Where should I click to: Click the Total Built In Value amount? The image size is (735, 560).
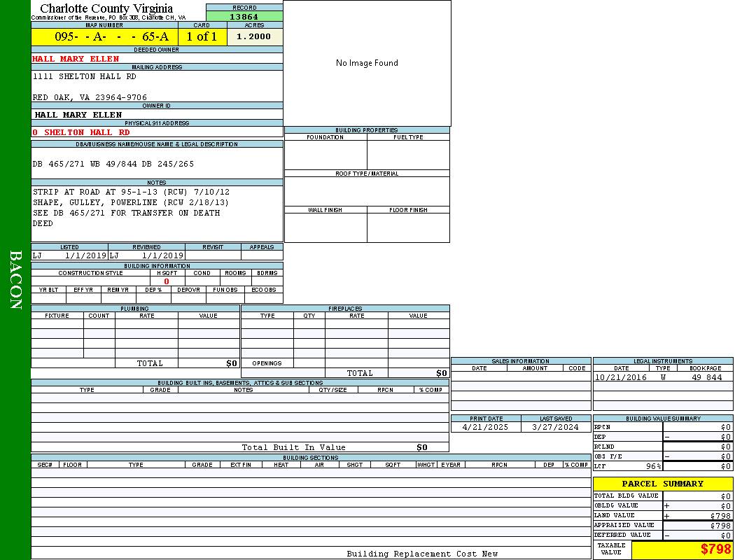click(421, 447)
